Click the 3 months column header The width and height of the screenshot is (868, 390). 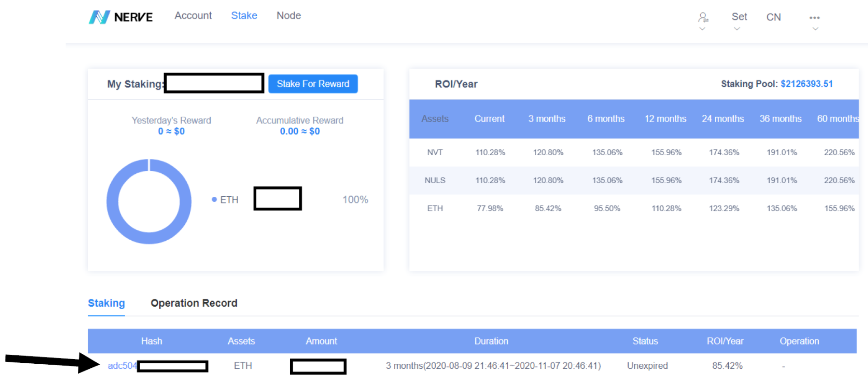point(547,119)
